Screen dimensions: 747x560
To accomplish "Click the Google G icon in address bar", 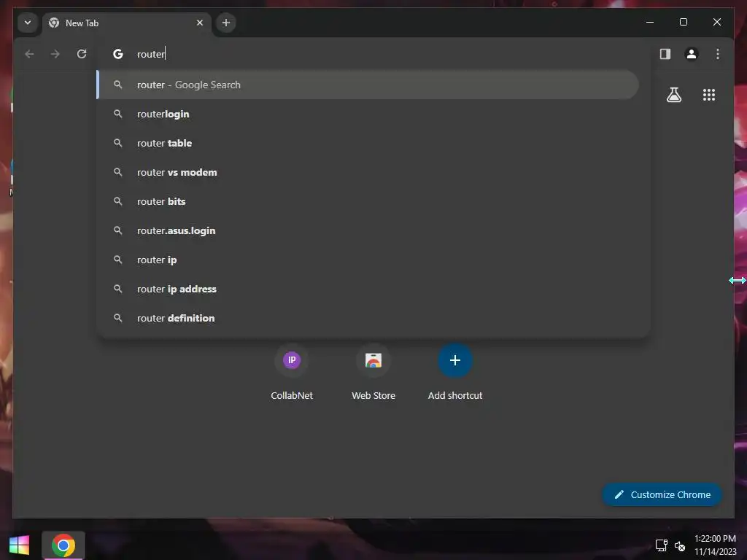I will click(117, 54).
